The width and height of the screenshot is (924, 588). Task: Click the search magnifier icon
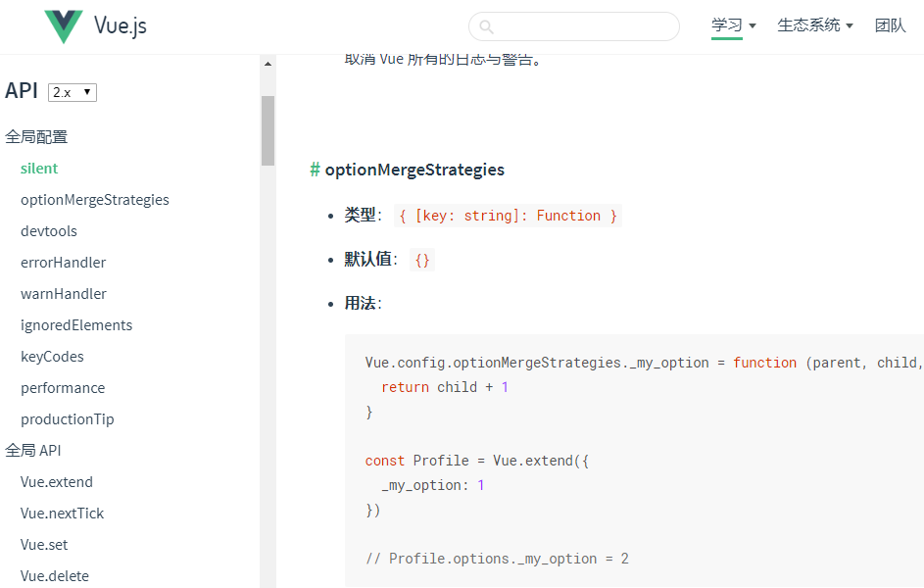[487, 26]
